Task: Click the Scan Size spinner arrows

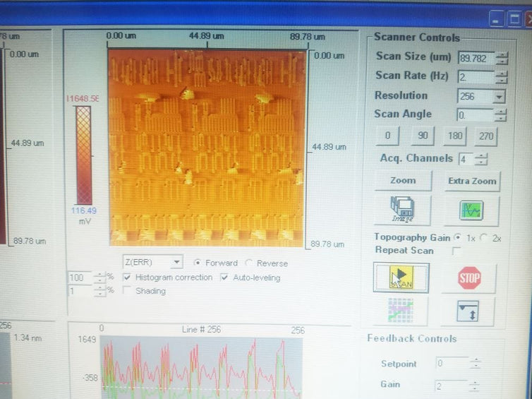Action: [502, 59]
